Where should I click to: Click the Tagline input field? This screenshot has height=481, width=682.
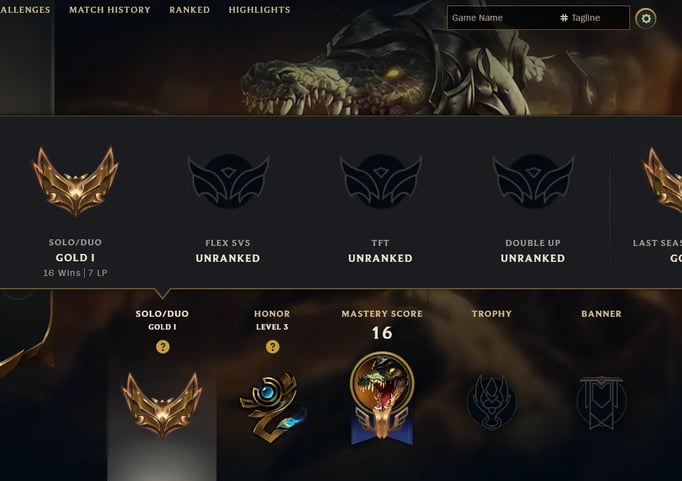[x=594, y=18]
